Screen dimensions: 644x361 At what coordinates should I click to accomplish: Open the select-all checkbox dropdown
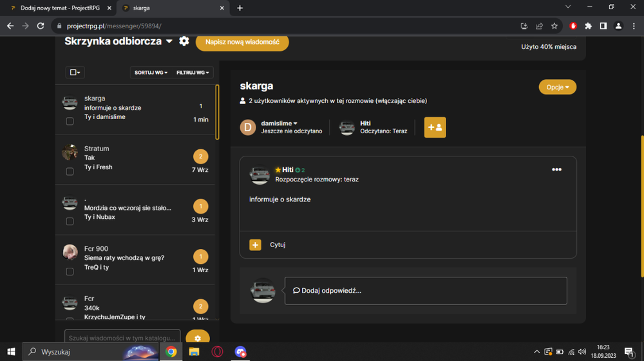[75, 72]
